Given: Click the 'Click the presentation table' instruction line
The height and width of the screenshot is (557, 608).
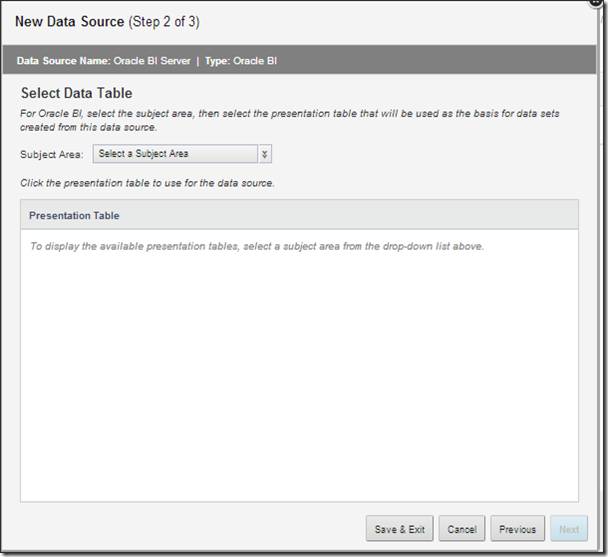Looking at the screenshot, I should [x=147, y=183].
